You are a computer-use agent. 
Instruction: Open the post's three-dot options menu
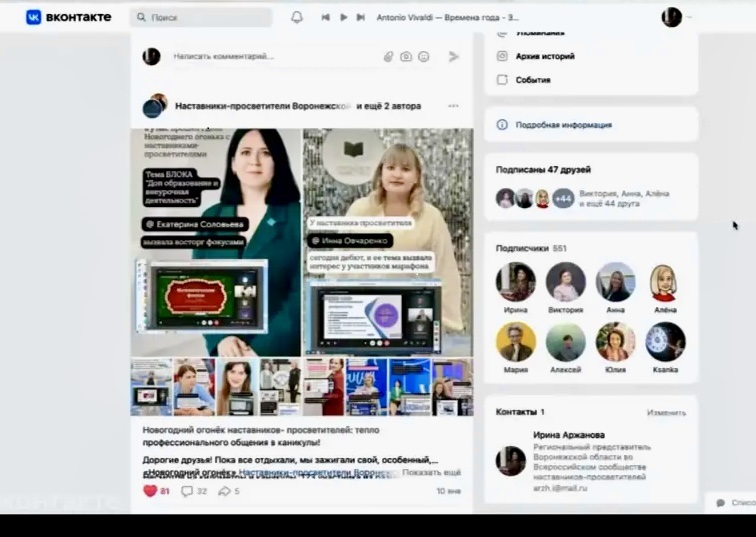click(x=453, y=106)
